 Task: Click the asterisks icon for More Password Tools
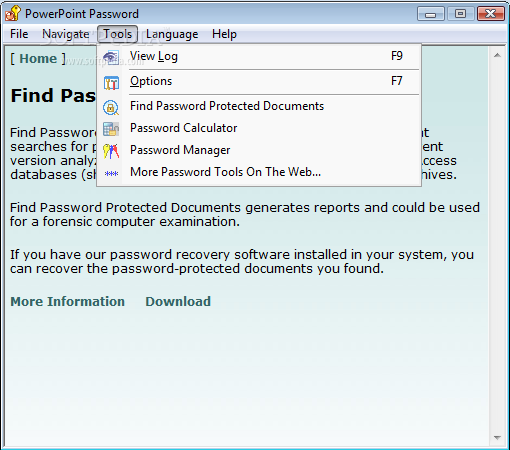[x=111, y=173]
